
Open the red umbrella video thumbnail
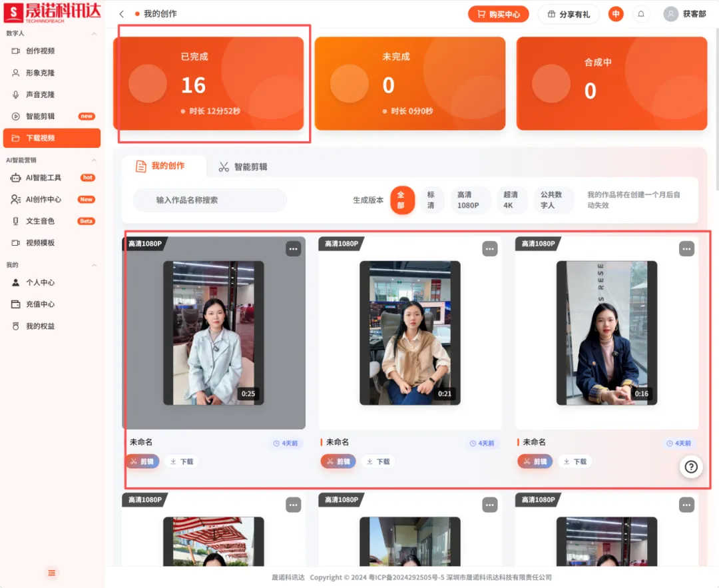[x=214, y=541]
